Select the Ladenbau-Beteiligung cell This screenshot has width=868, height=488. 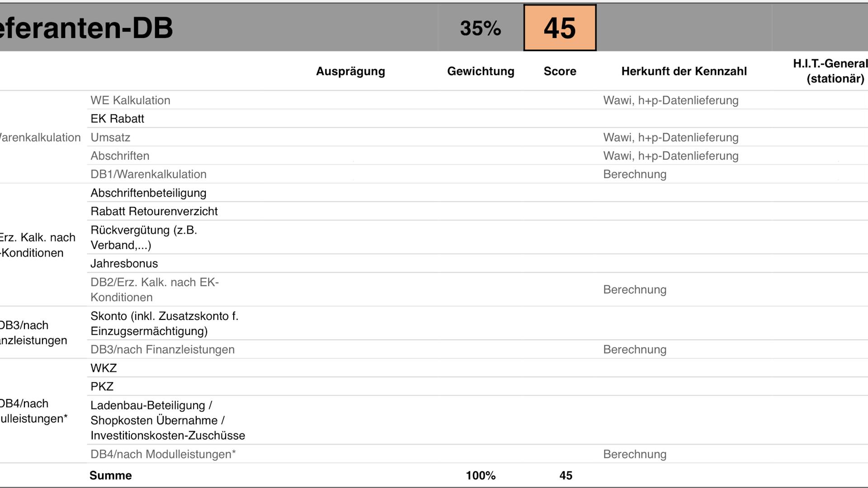[167, 420]
